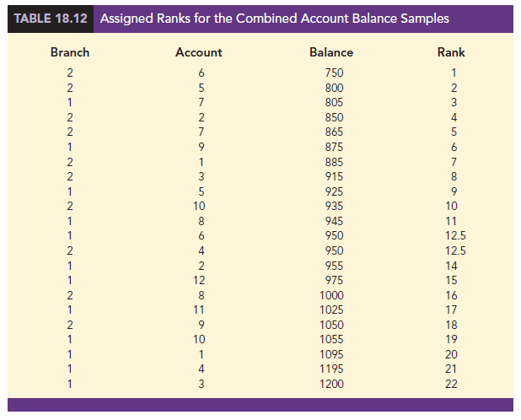This screenshot has width=521, height=420.
Task: Select rank 14 in Rank column
Action: (453, 266)
